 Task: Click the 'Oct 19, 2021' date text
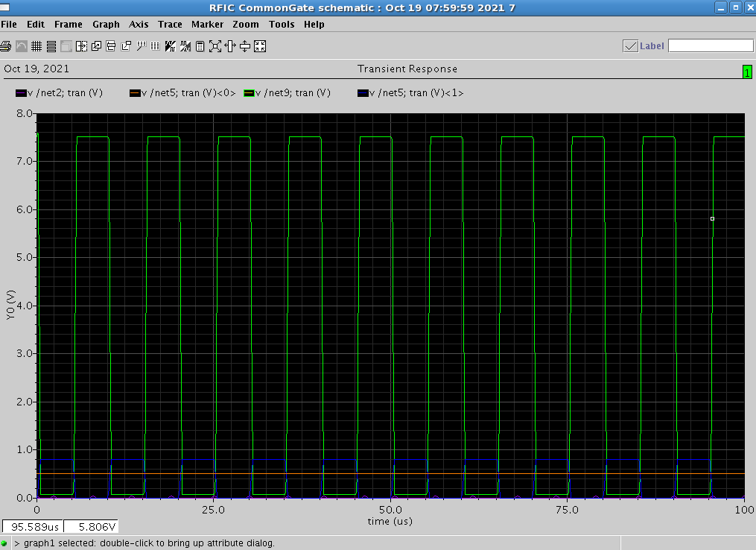coord(36,69)
